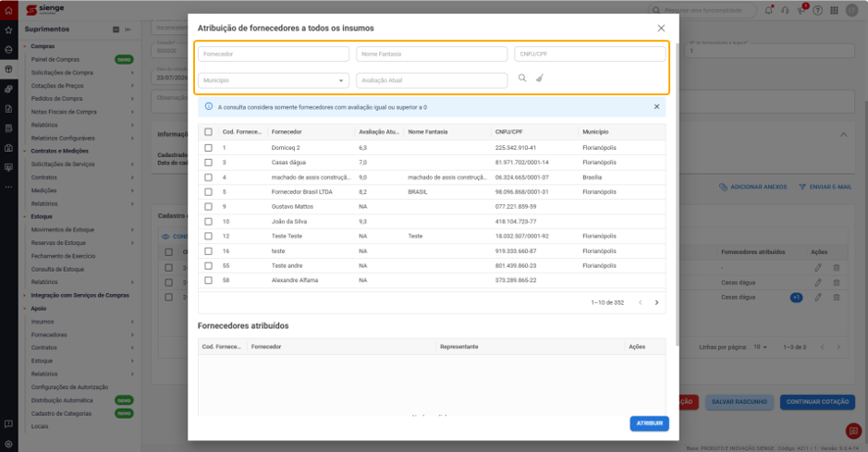Collapse the Compras section in sidebar
868x452 pixels.
(x=26, y=46)
